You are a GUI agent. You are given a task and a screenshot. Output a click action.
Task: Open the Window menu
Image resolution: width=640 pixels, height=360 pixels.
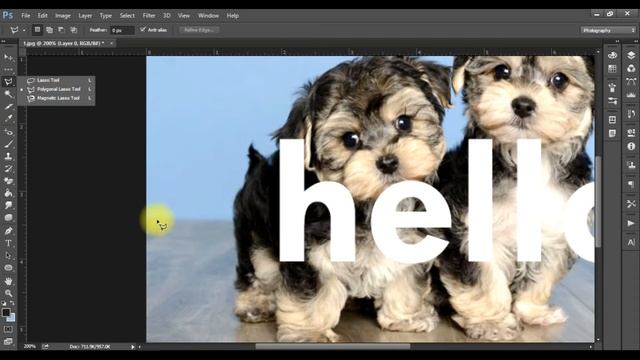click(208, 16)
